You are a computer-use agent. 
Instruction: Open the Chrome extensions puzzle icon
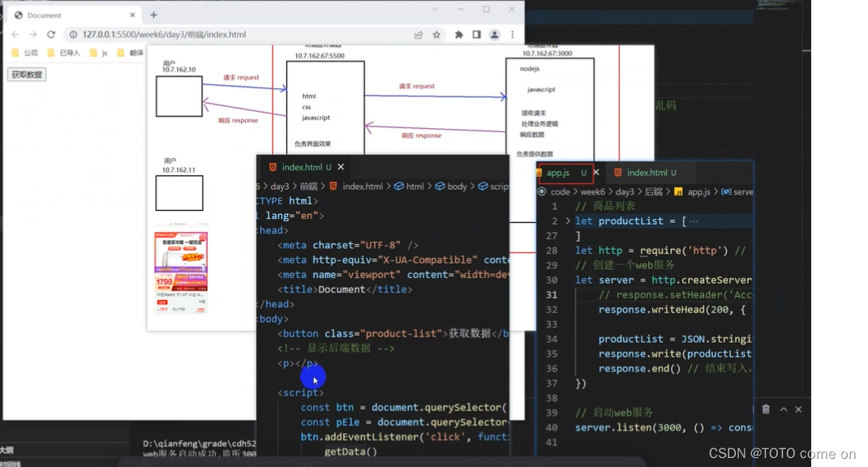click(458, 34)
